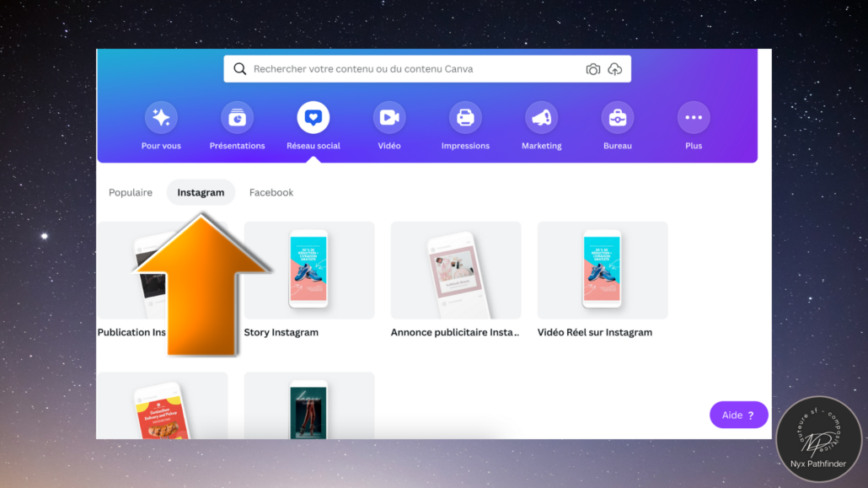Open the dark ballet dancer template thumbnail
Viewport: 868px width, 488px height.
point(309,405)
